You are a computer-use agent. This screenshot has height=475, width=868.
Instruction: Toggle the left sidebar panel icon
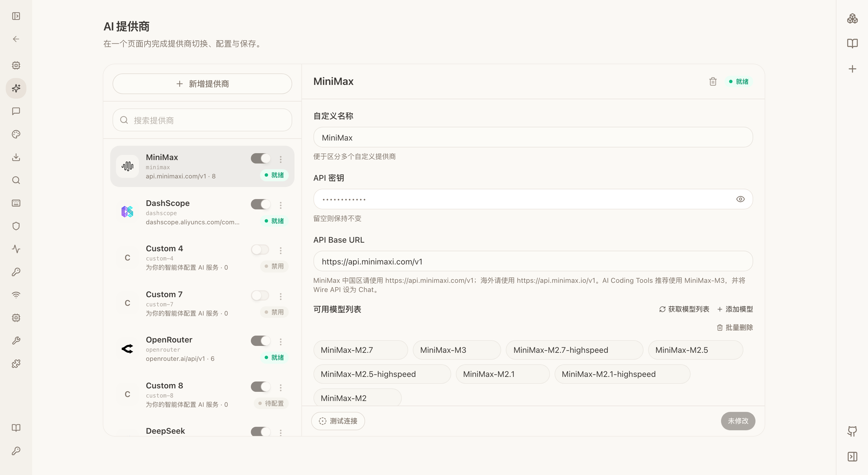coord(16,16)
